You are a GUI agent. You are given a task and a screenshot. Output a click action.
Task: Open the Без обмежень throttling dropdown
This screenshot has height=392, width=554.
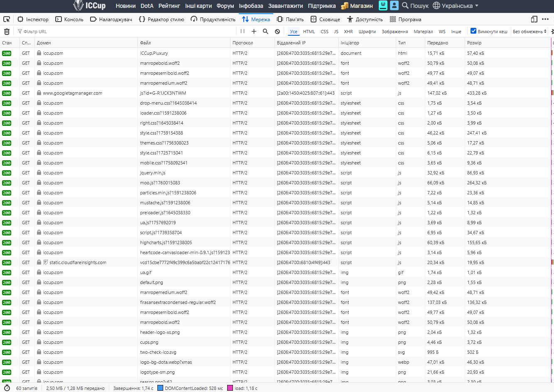click(529, 32)
